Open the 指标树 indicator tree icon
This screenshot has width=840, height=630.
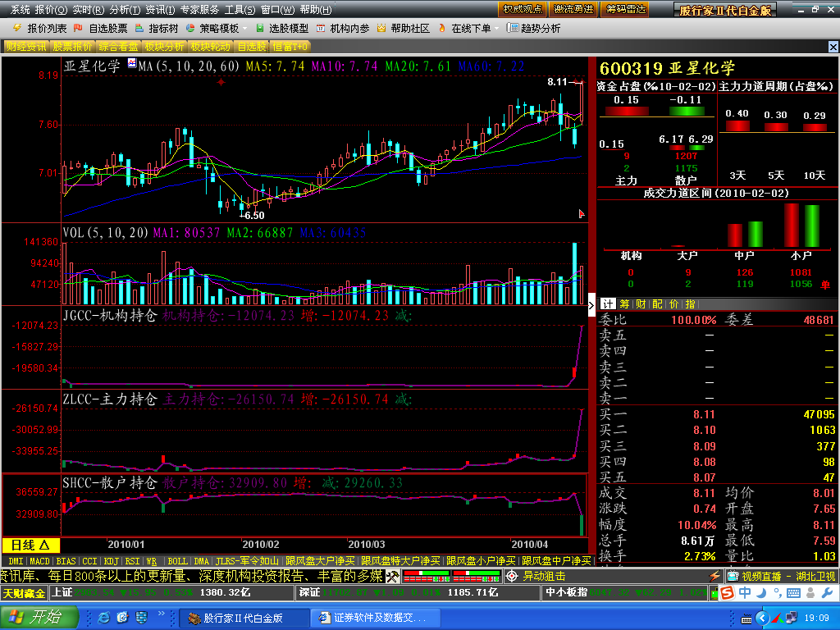pyautogui.click(x=139, y=28)
